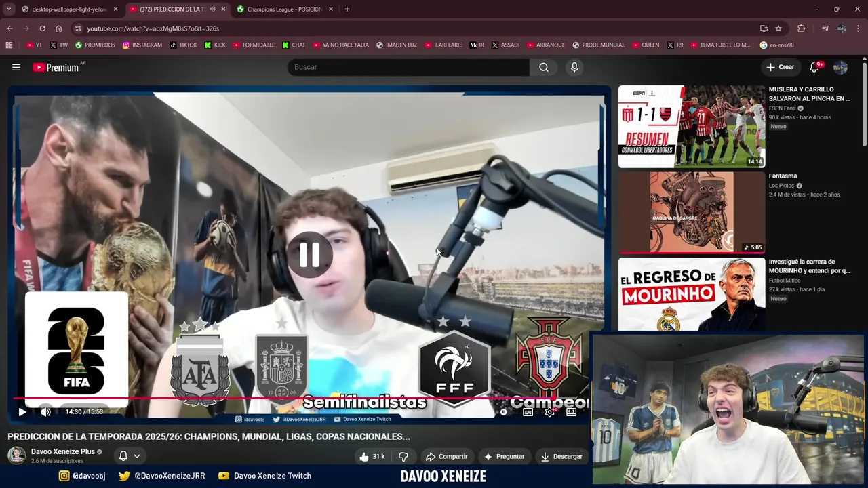
Task: Switch to theater mode in the player
Action: coord(571,411)
